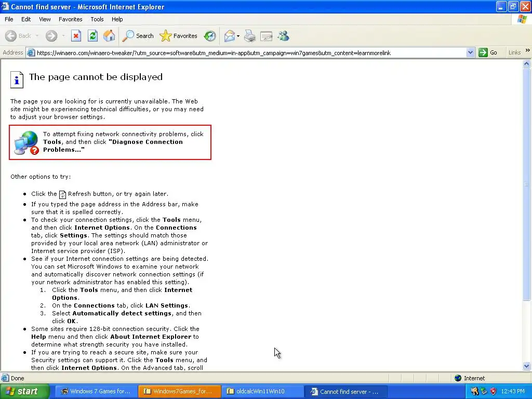
Task: Click the bold 'Automatically detect settings' text
Action: pyautogui.click(x=122, y=313)
